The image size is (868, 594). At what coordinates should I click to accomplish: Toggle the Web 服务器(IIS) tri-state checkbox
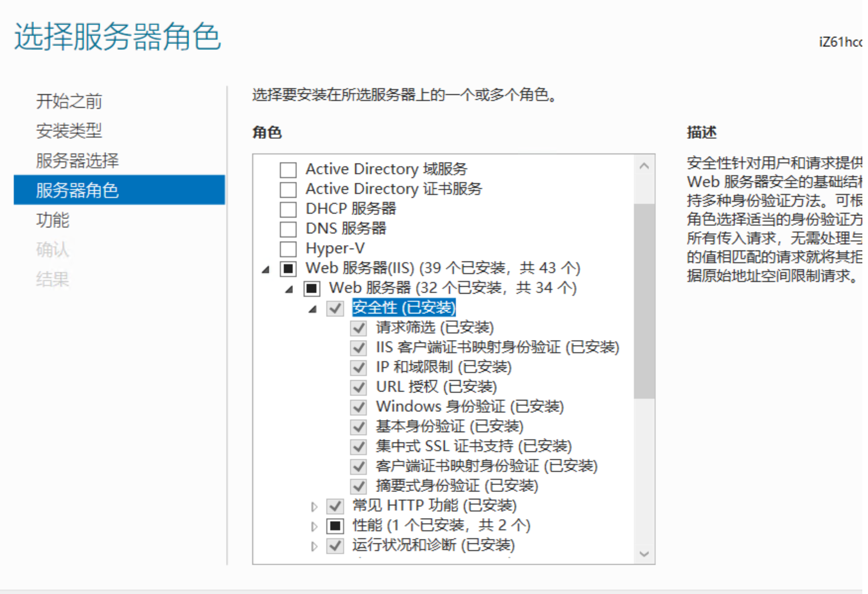coord(288,268)
